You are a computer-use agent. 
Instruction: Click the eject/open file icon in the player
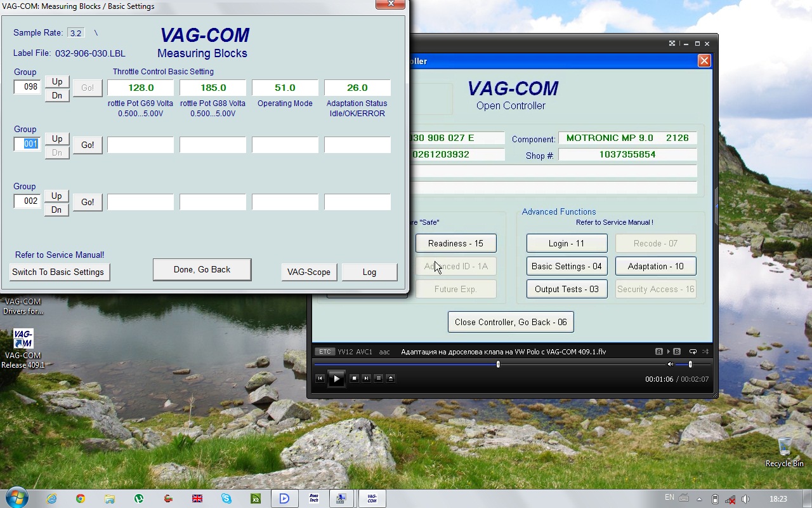click(391, 378)
